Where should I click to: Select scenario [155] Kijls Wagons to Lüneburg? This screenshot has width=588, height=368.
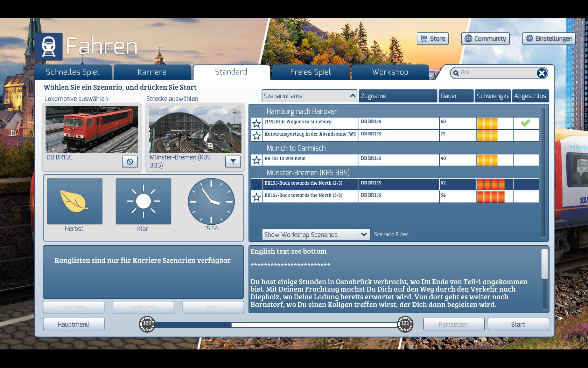pyautogui.click(x=395, y=123)
